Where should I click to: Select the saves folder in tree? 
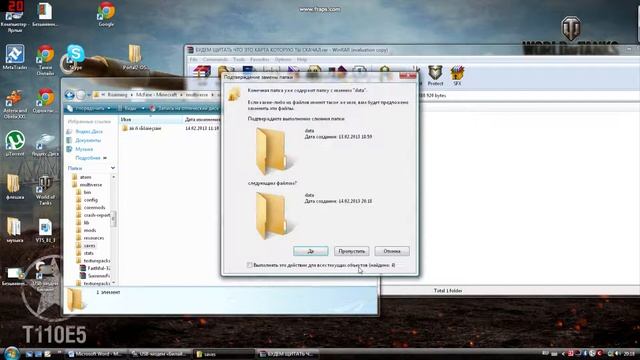89,246
